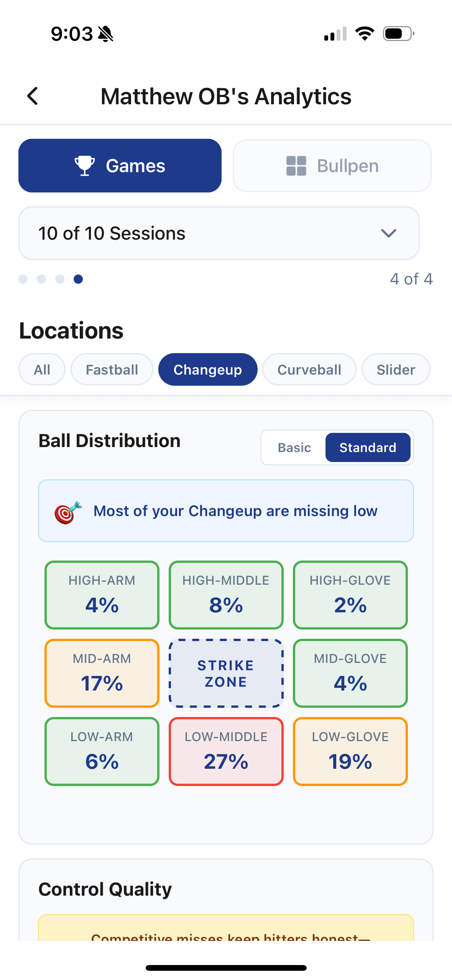
Task: Tap the Strike Zone cell in the grid
Action: (x=226, y=673)
